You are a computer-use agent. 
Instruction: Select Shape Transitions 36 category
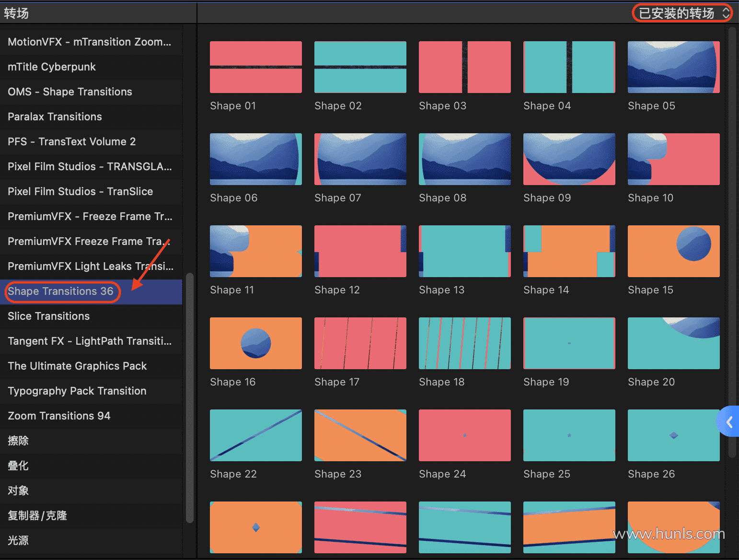coord(61,292)
